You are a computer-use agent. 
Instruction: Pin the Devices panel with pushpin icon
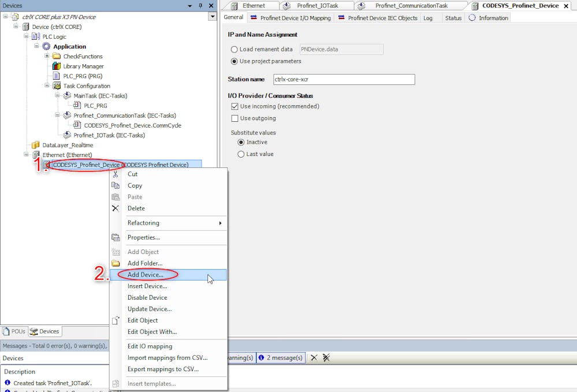pos(200,6)
